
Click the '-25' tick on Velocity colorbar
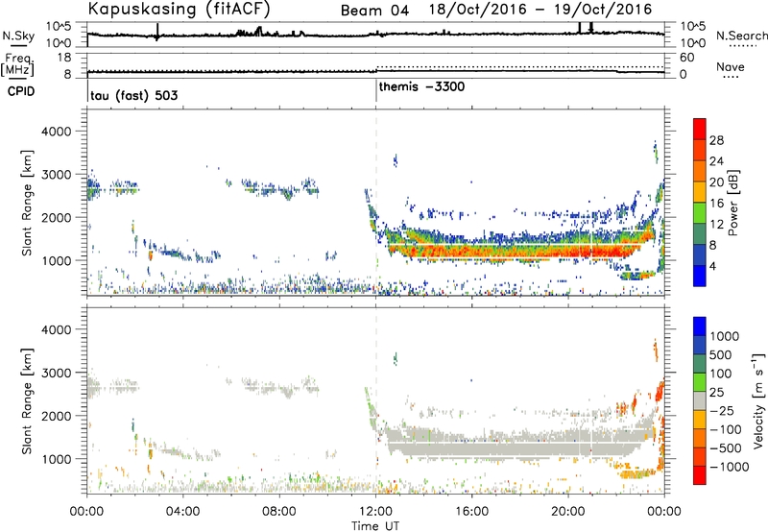[x=722, y=411]
